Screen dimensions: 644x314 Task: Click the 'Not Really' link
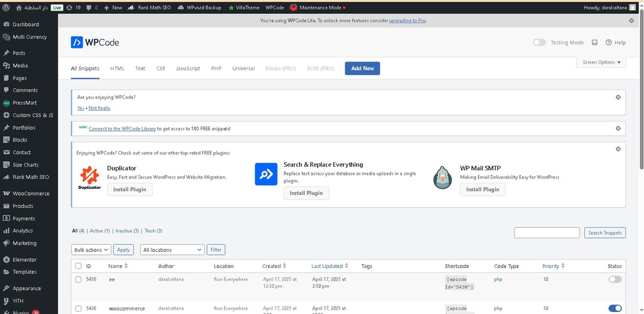[99, 108]
